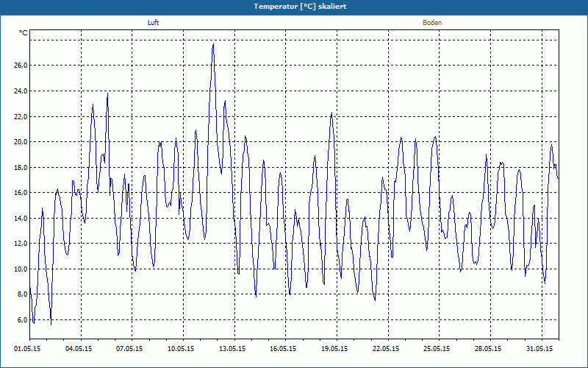
Task: Click the 16.05.15 date label
Action: (x=283, y=349)
